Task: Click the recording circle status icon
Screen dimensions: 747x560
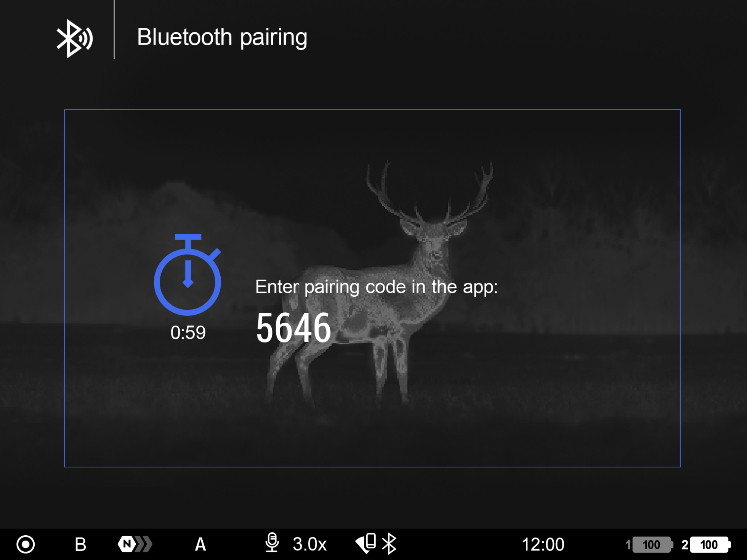Action: (26, 544)
